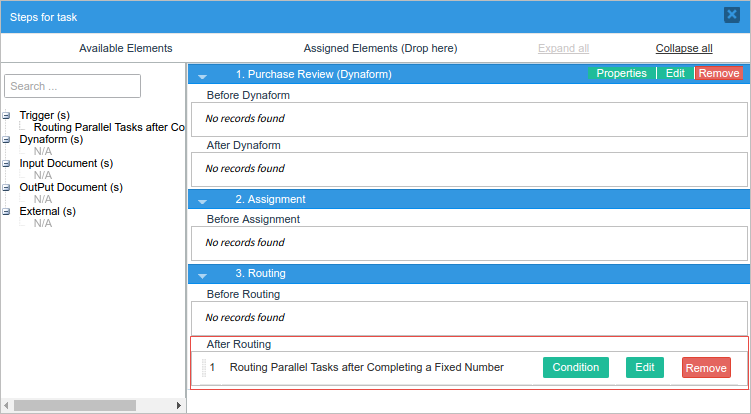
Task: Toggle the Trigger (s) tree node
Action: click(7, 116)
